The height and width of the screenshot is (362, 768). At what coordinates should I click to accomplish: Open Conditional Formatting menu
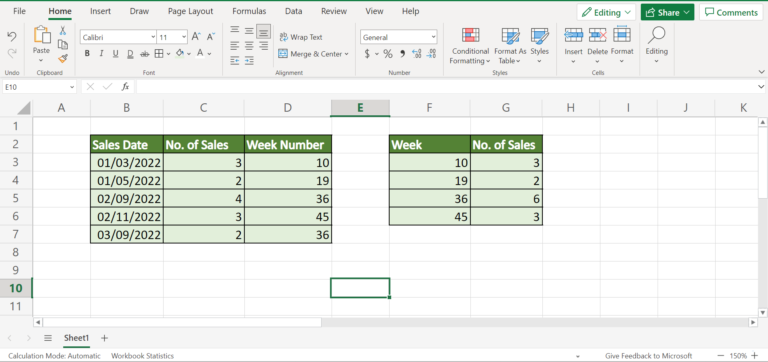tap(470, 46)
